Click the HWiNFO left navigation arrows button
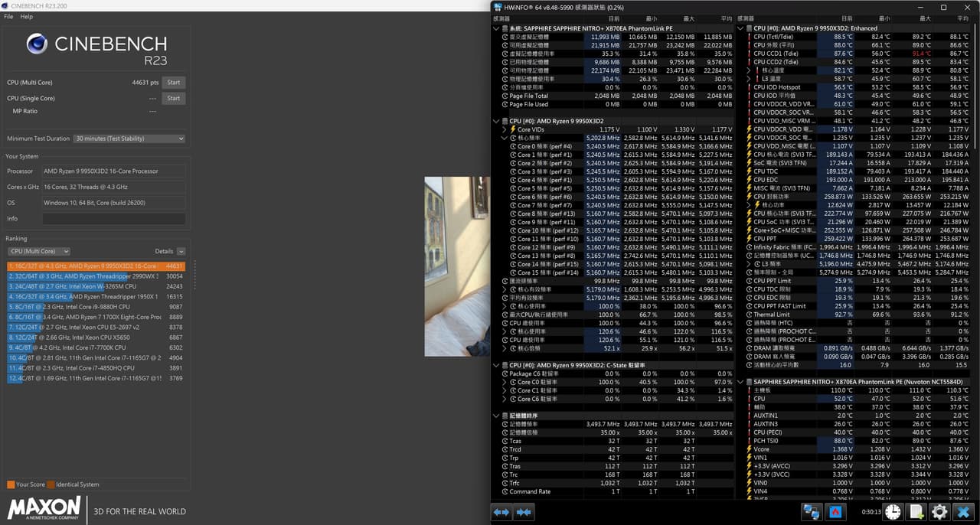The image size is (980, 525). tap(501, 512)
